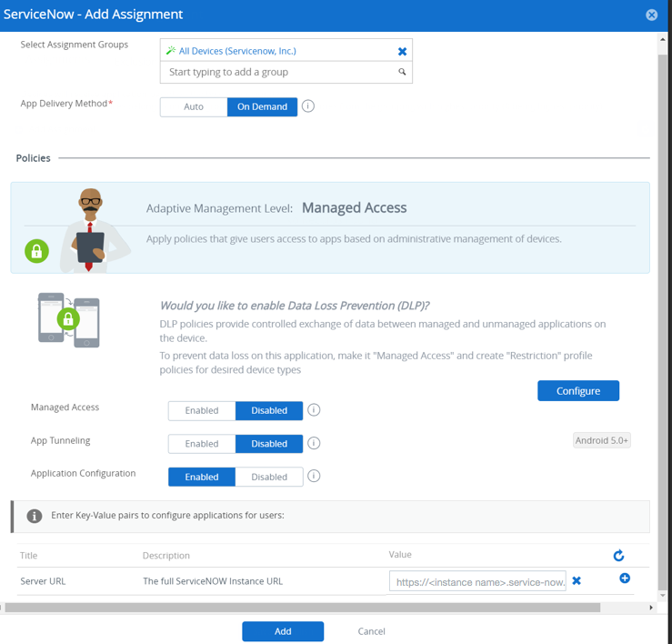Click the DLP phones illustration
The height and width of the screenshot is (644, 672).
pyautogui.click(x=68, y=320)
